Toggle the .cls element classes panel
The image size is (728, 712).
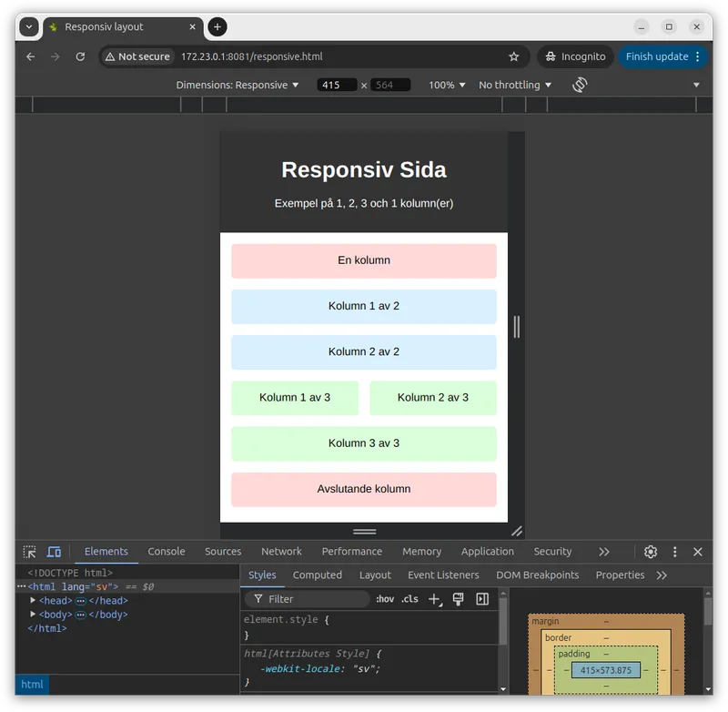pos(409,599)
